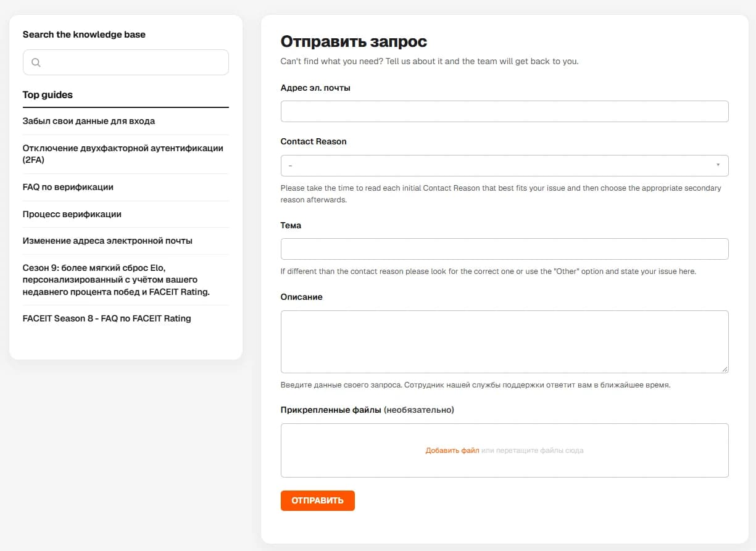The width and height of the screenshot is (756, 551).
Task: Open the 'Процесс верификации' guide
Action: coord(72,214)
